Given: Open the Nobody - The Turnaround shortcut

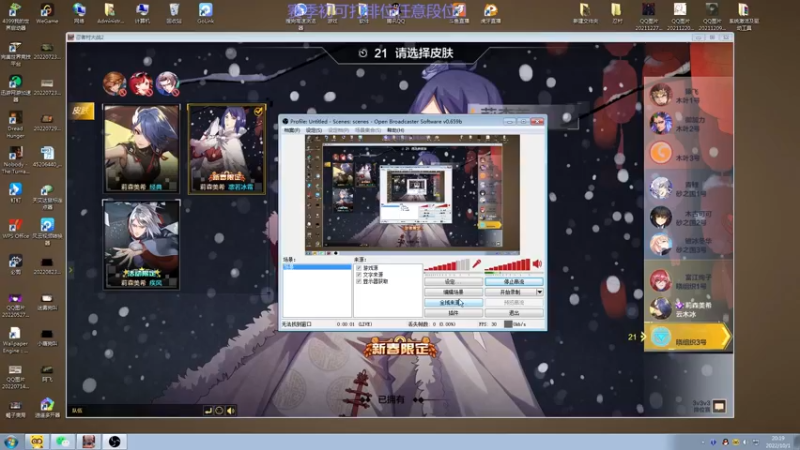Looking at the screenshot, I should point(15,160).
